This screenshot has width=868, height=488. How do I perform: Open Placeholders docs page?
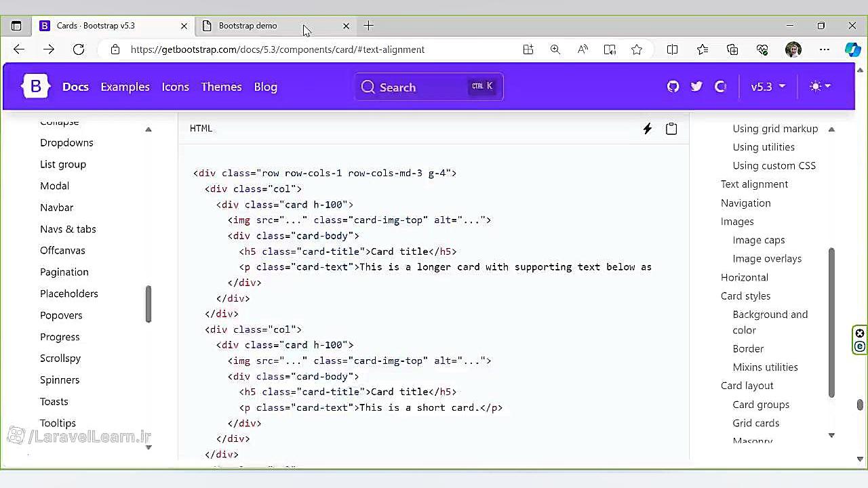pyautogui.click(x=69, y=293)
